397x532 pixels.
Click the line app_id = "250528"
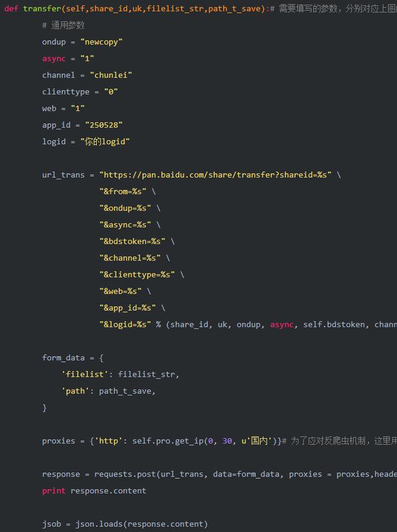point(82,125)
